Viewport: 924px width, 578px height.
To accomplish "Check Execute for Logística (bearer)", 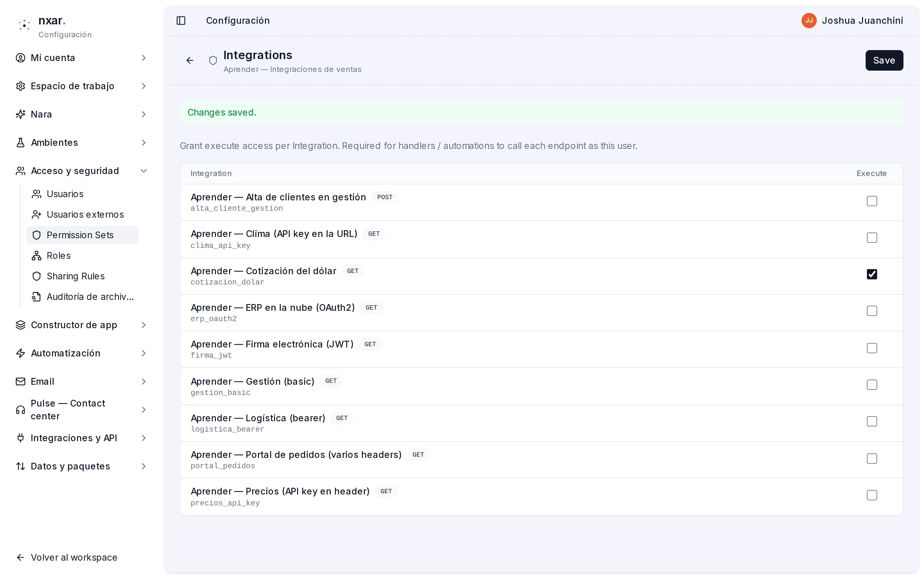I will 872,422.
